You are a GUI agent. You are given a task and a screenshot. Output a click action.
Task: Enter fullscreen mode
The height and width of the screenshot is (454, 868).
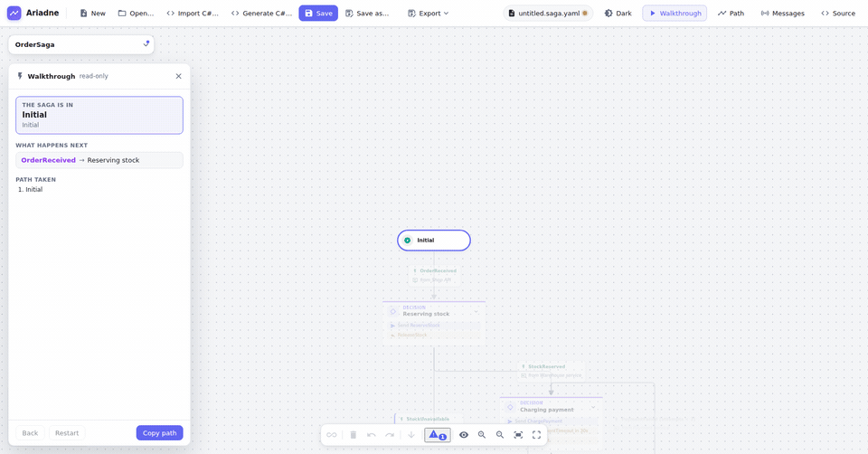click(x=536, y=435)
